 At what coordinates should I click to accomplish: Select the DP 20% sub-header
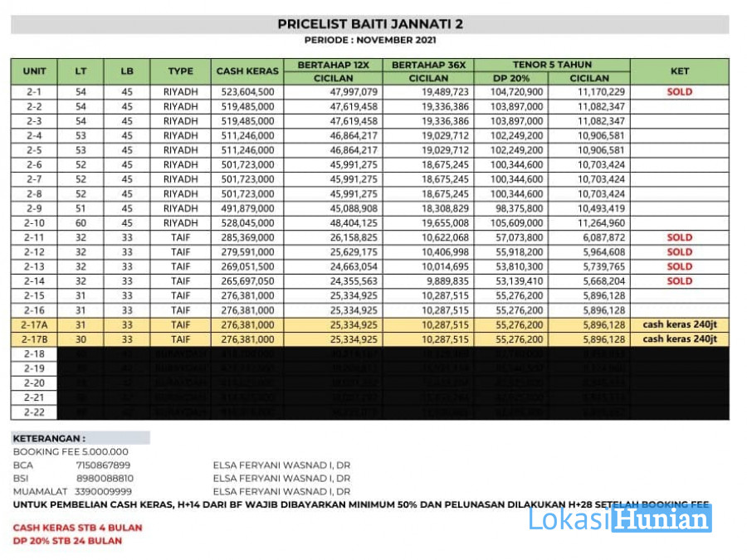(511, 78)
